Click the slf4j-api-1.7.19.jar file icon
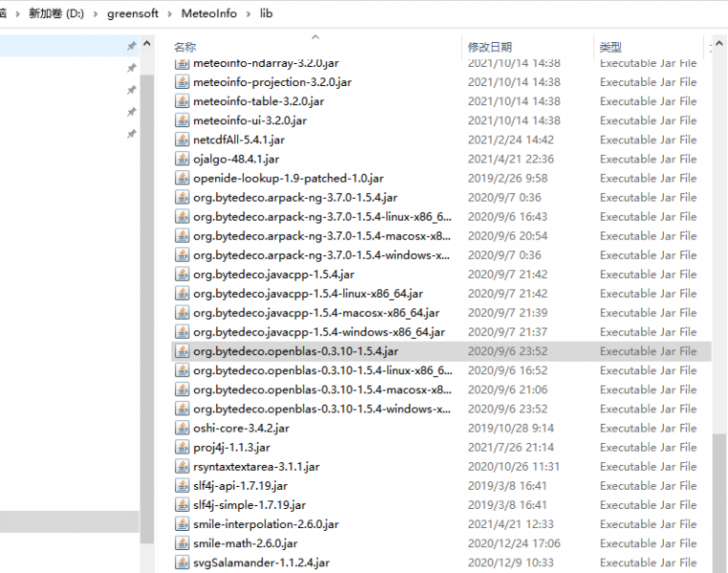Viewport: 728px width, 573px height. point(182,485)
